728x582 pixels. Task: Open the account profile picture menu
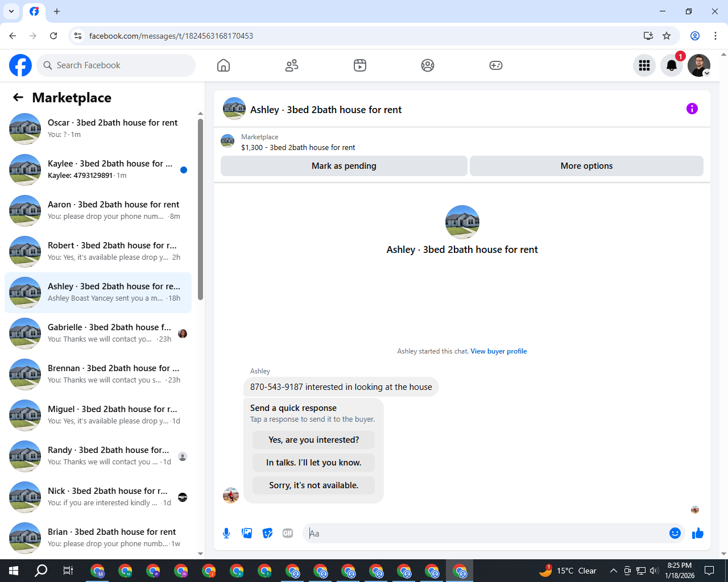pos(699,65)
